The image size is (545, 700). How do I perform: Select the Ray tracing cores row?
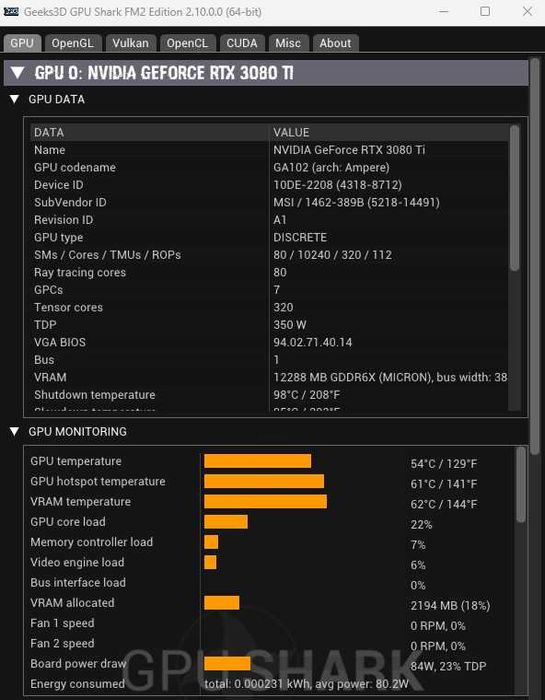[x=269, y=272]
